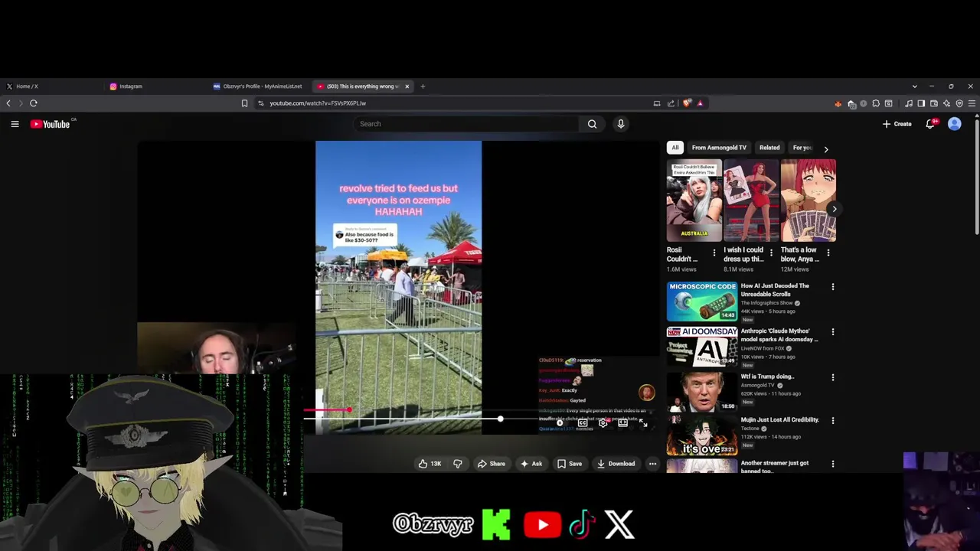Open 'Mujin Just Lost All Credibility' video
This screenshot has height=551, width=980.
pos(779,419)
